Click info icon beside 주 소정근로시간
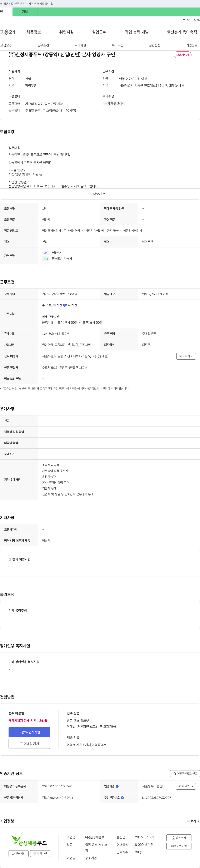The width and height of the screenshot is (200, 868). [x=65, y=305]
